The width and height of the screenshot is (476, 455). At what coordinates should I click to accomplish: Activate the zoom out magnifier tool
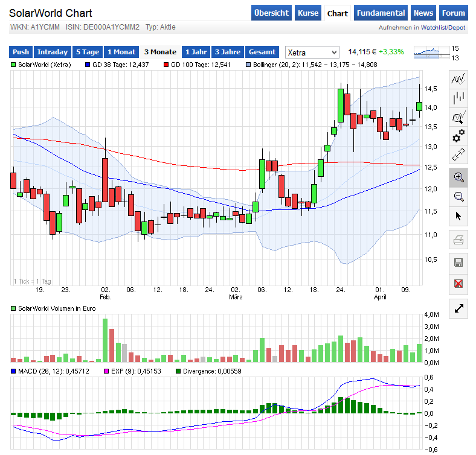(x=458, y=197)
